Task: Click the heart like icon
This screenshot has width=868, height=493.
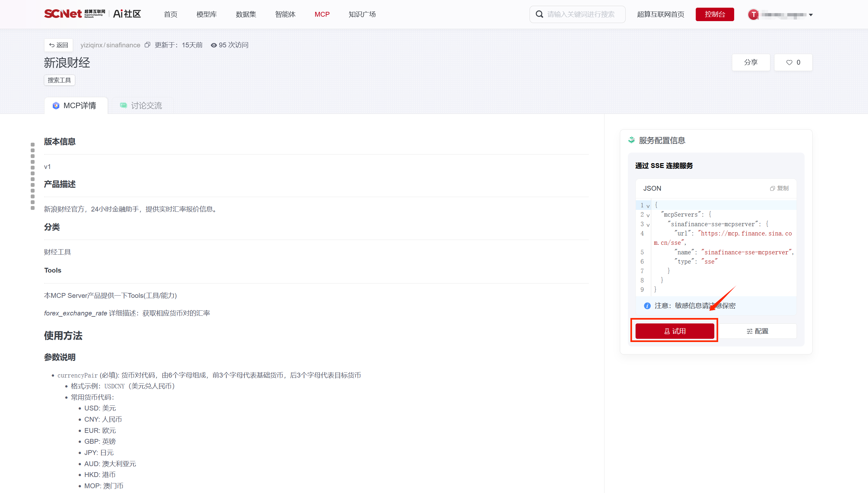Action: (x=789, y=63)
